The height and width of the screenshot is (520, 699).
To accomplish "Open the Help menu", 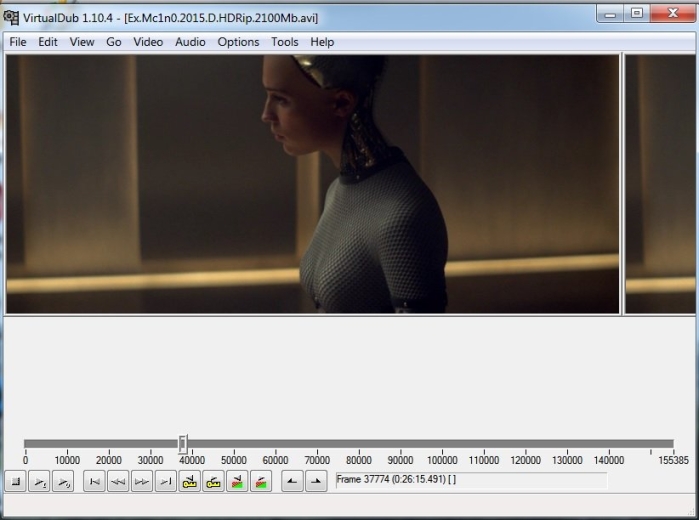I will point(322,42).
